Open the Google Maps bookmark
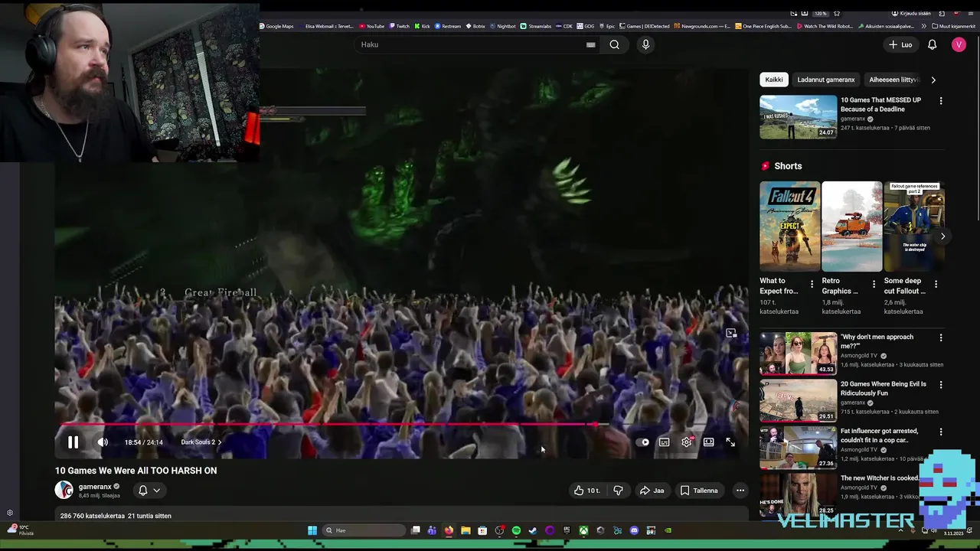 pyautogui.click(x=276, y=26)
